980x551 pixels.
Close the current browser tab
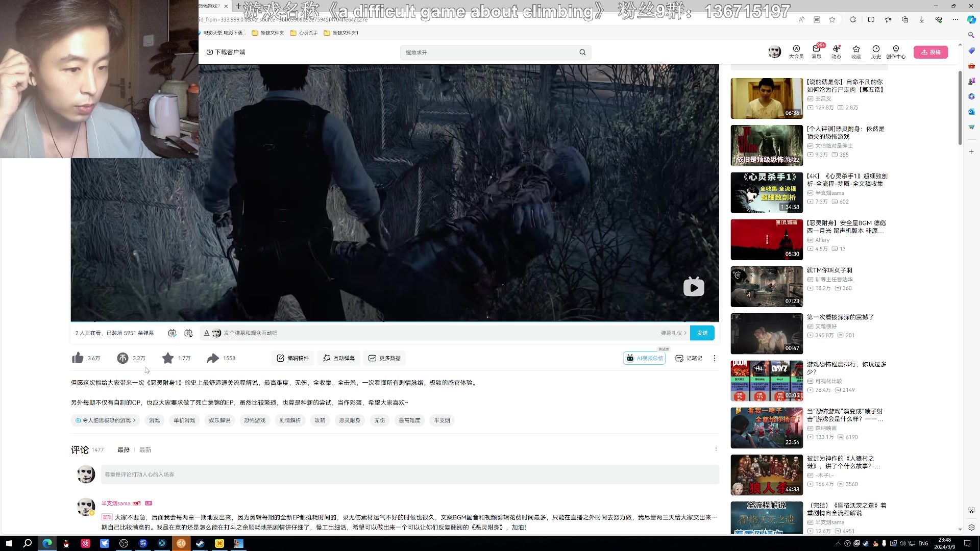coord(226,6)
